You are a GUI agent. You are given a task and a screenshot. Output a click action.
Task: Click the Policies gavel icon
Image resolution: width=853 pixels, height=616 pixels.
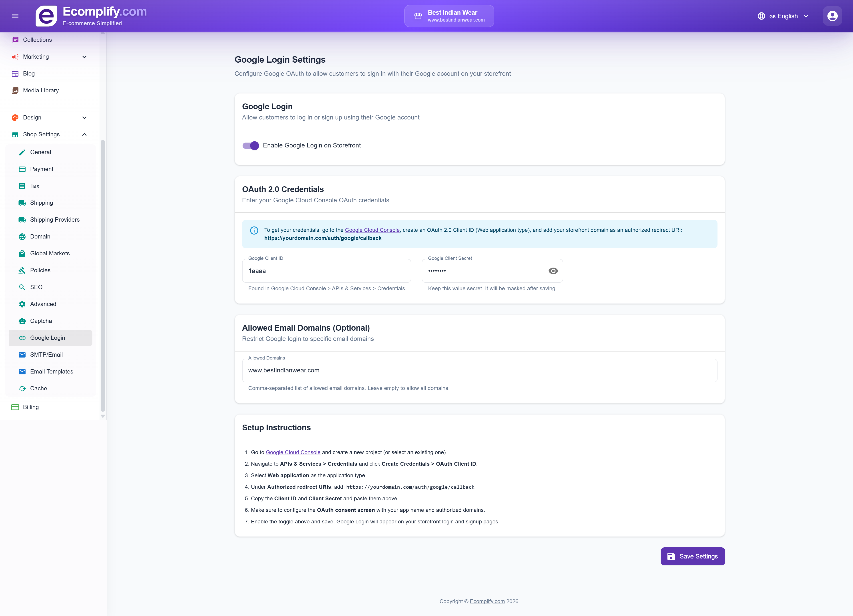(x=22, y=270)
